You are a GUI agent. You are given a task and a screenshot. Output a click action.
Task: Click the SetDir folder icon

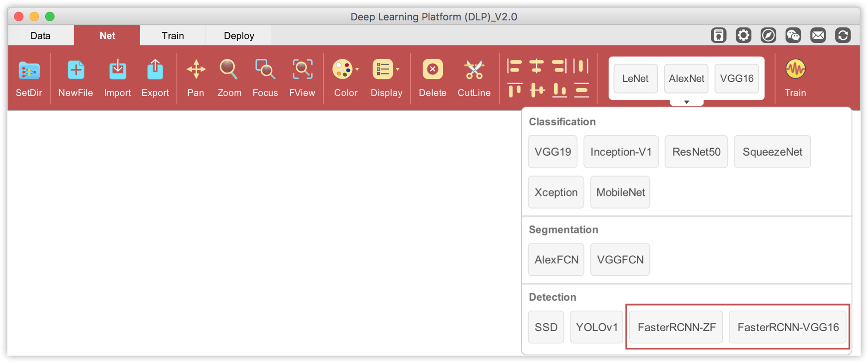[x=29, y=71]
